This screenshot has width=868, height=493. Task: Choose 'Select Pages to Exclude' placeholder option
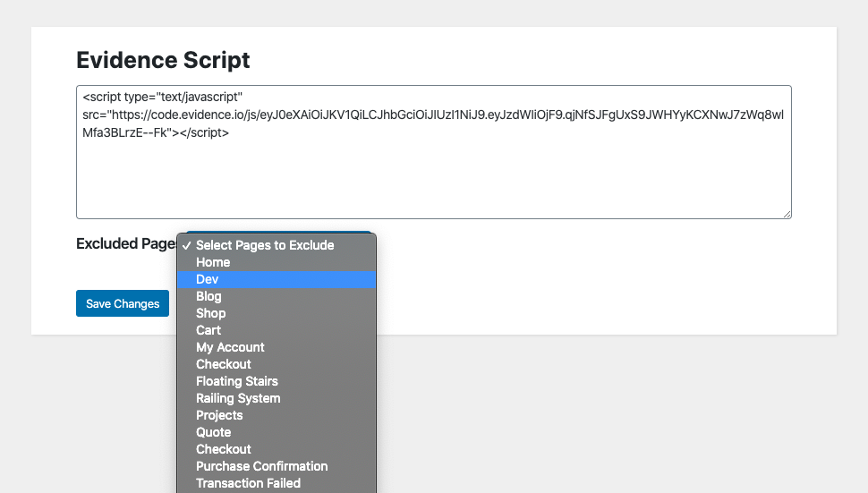coord(277,245)
